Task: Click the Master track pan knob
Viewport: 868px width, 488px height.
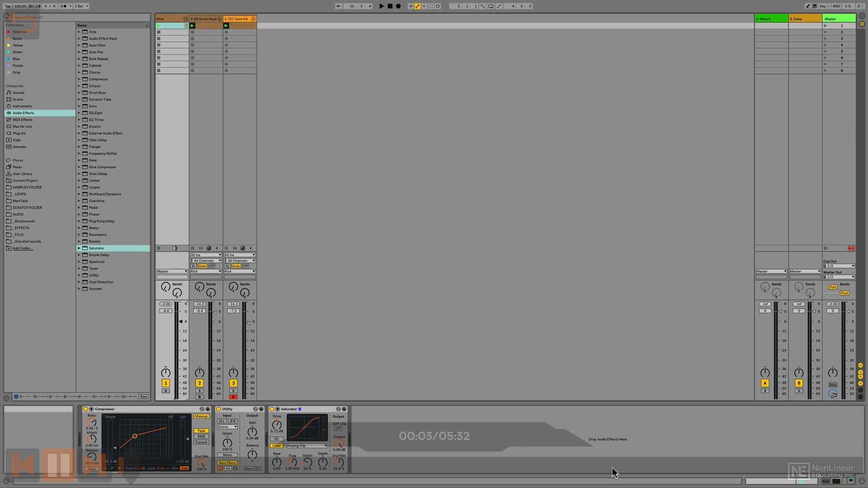Action: [x=832, y=373]
